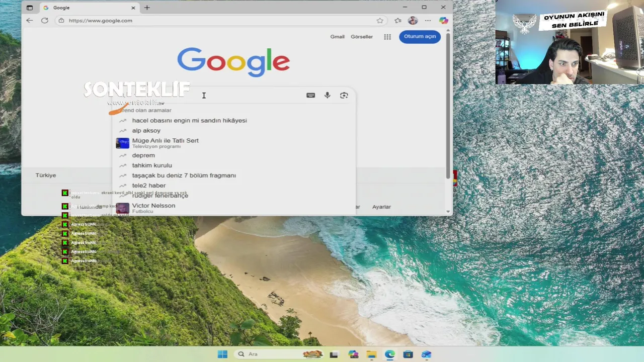Refresh the Google page
Viewport: 644px width, 362px height.
(x=45, y=21)
